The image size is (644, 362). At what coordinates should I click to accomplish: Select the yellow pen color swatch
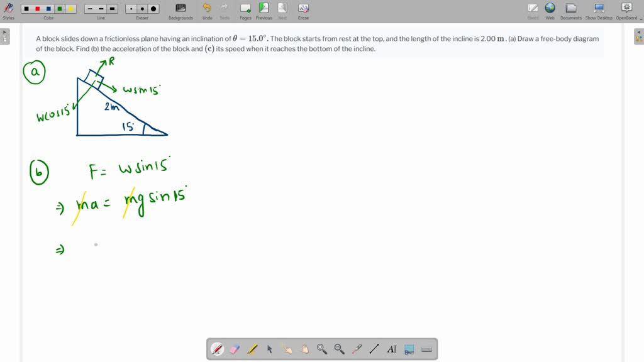[x=70, y=8]
